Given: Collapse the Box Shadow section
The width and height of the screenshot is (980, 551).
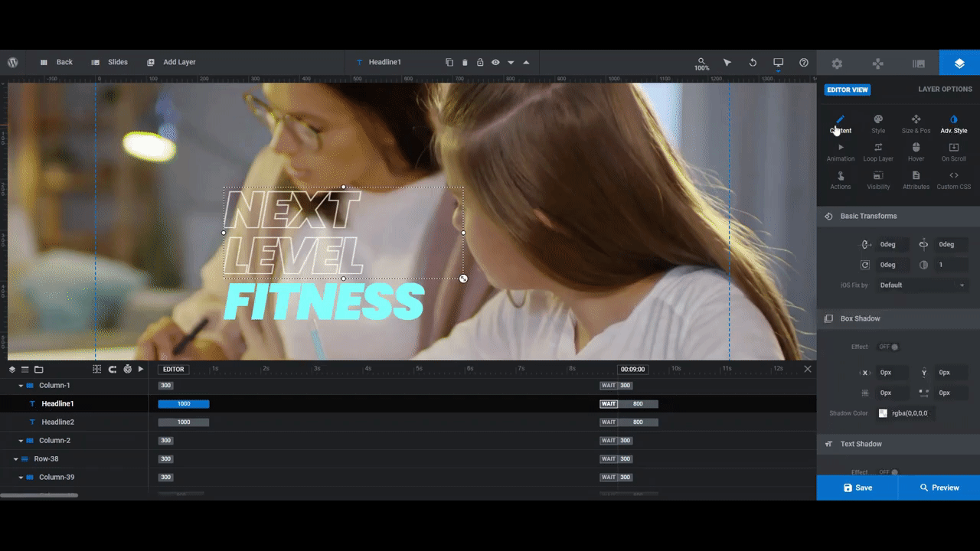Looking at the screenshot, I should [x=898, y=318].
